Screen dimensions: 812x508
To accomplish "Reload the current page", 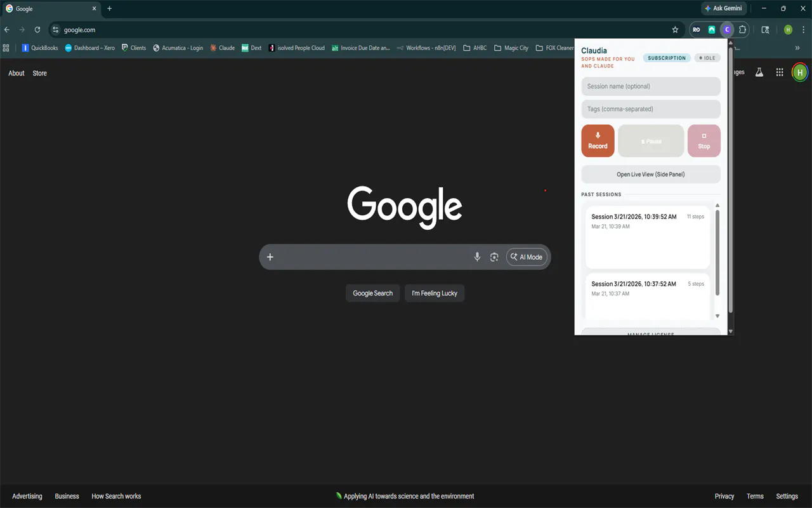I will (37, 30).
